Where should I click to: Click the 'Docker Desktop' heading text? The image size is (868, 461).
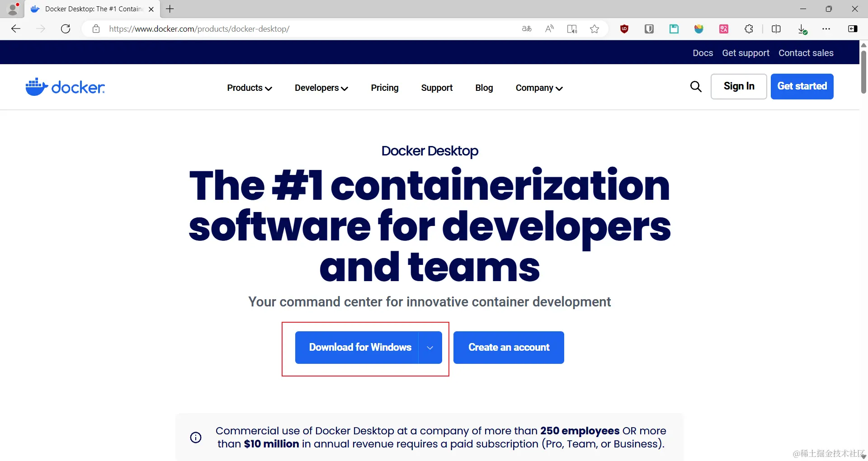[x=429, y=151]
